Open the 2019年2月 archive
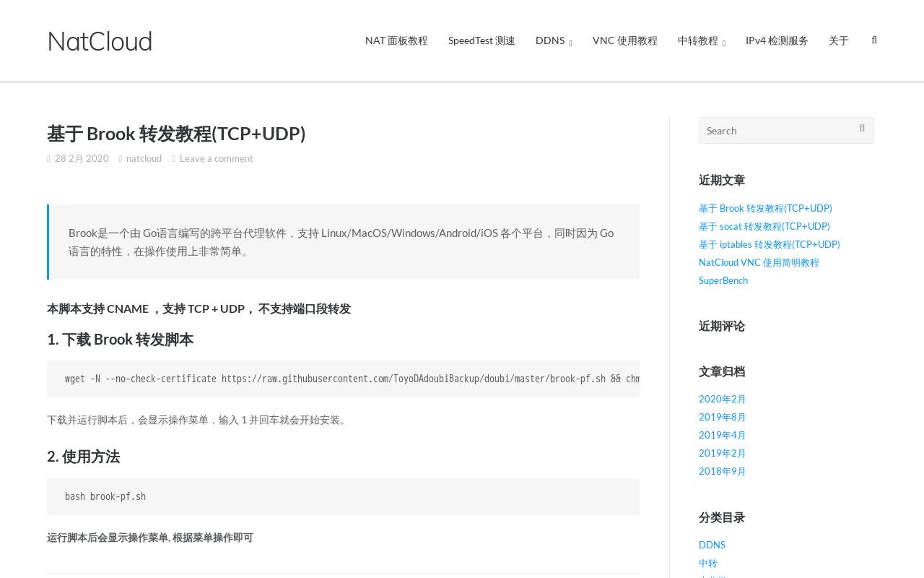Viewport: 924px width, 578px height. [x=723, y=453]
